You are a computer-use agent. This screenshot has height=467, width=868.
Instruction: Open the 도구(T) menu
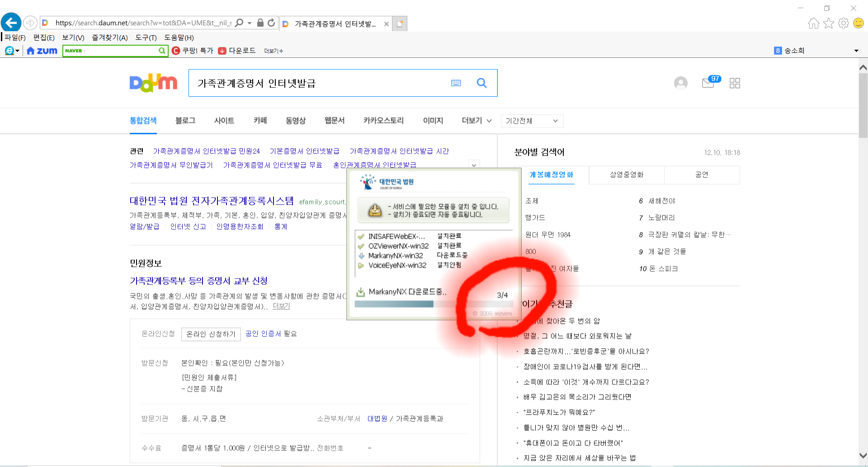[x=146, y=37]
